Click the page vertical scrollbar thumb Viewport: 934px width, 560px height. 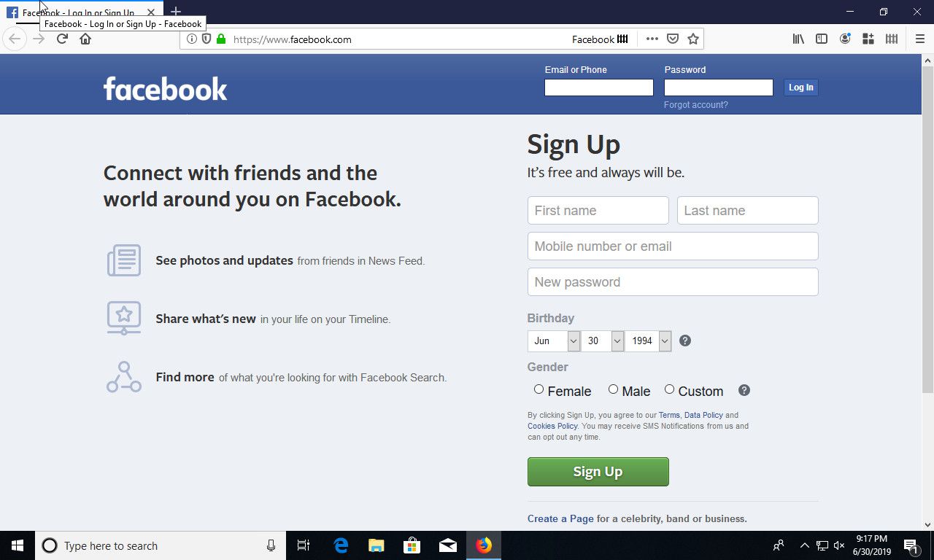click(927, 230)
